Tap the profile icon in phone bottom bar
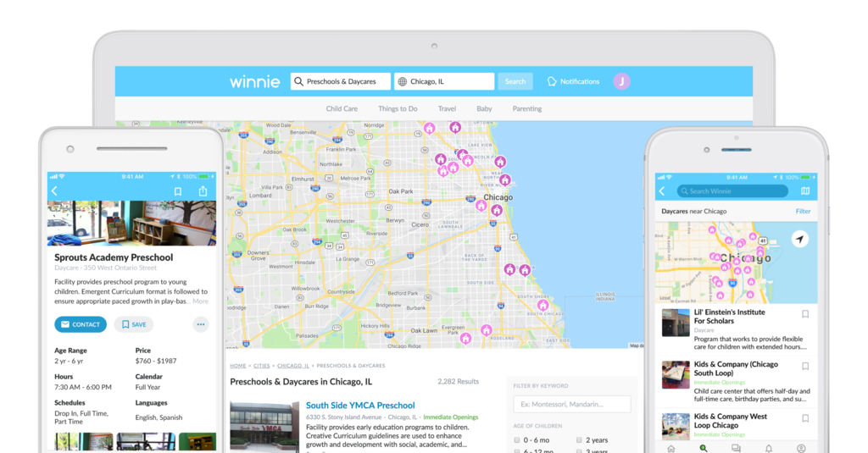Image resolution: width=868 pixels, height=453 pixels. coord(801,449)
